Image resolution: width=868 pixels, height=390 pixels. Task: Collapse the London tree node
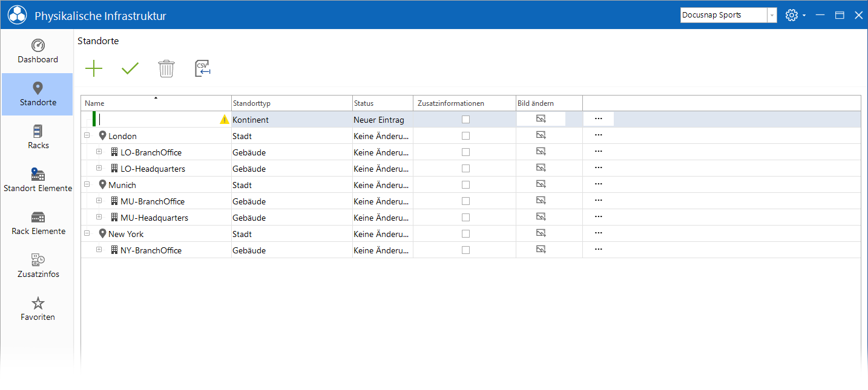(x=87, y=136)
